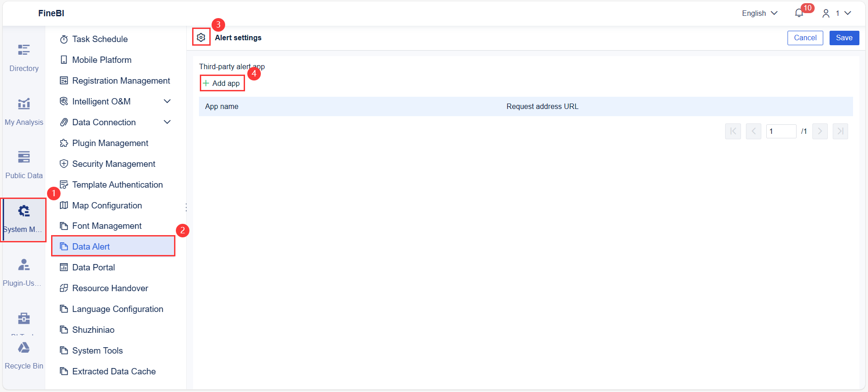Select Font Management in the menu
The height and width of the screenshot is (392, 868).
[x=113, y=226]
